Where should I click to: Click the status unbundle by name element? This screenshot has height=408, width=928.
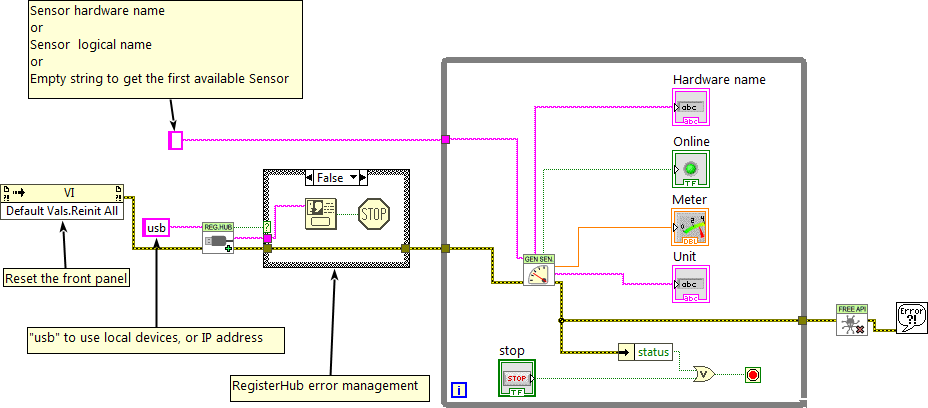tap(646, 351)
